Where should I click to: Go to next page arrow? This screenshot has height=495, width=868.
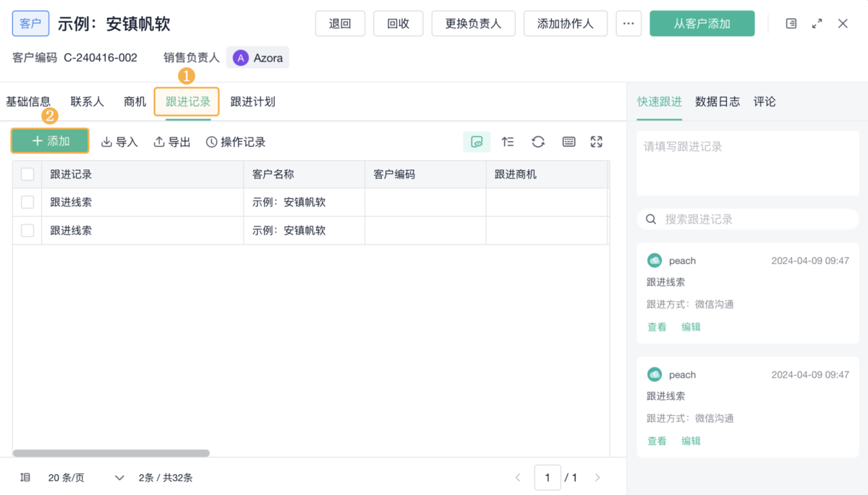[x=597, y=478]
